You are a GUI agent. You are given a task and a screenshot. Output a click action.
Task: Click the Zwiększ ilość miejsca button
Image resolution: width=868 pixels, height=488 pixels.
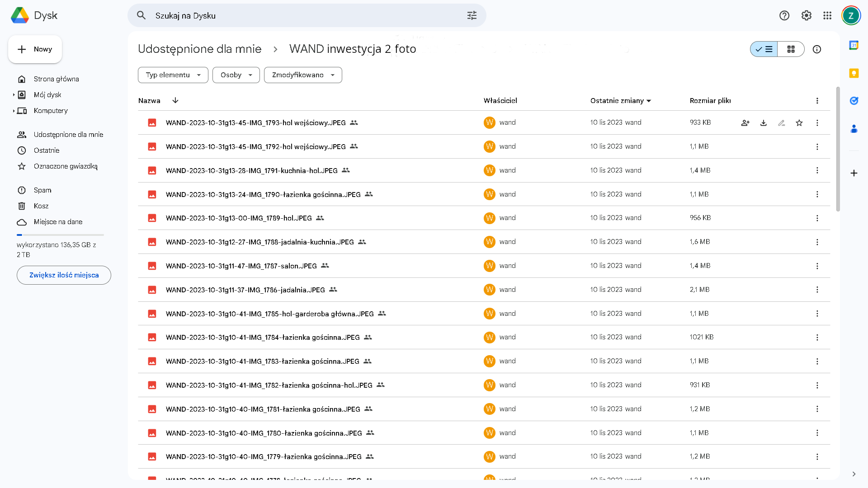coord(64,275)
